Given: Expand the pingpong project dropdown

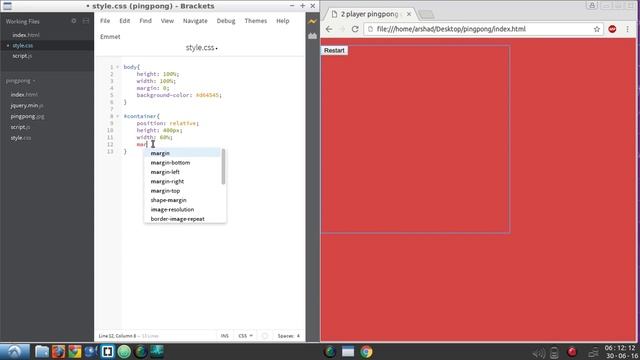Looking at the screenshot, I should pyautogui.click(x=20, y=81).
